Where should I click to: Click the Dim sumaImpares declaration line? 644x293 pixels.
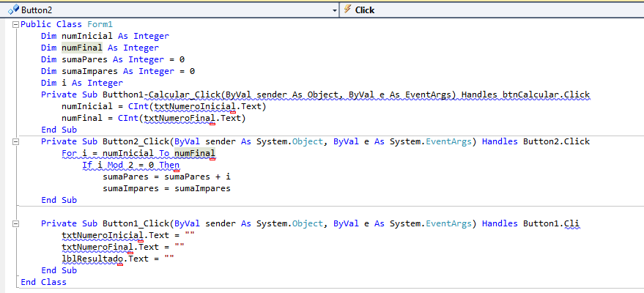point(117,71)
